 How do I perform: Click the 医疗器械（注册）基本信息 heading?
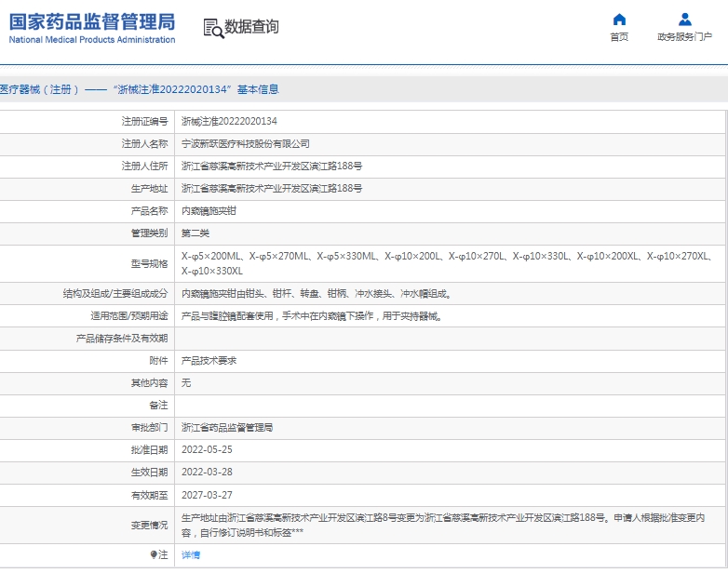(x=140, y=89)
